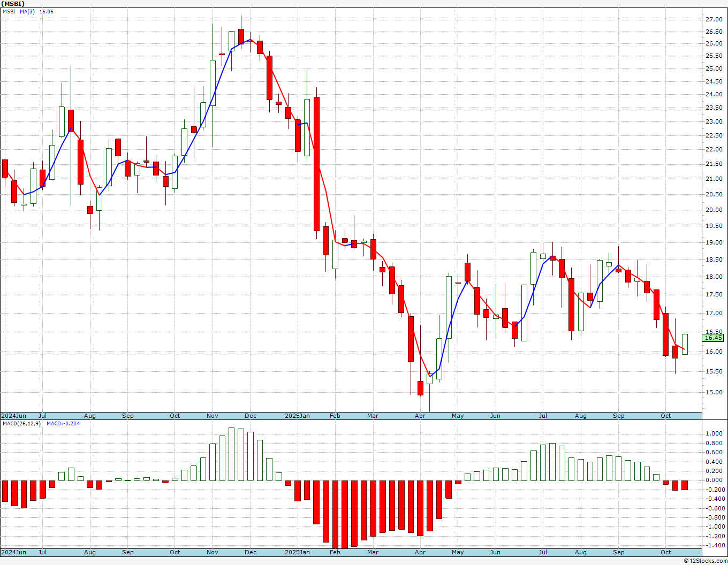Screen dimensions: 728x565
Task: Click the 15.00 price axis label
Action: pos(714,392)
